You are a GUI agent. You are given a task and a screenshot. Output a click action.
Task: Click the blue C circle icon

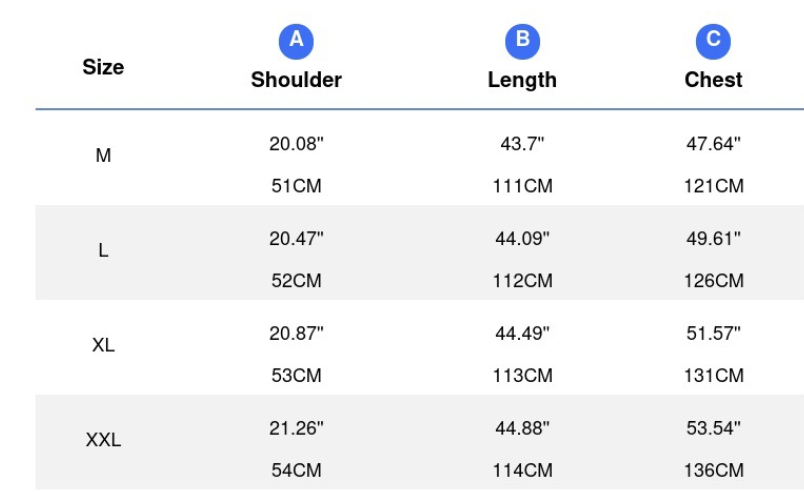[x=713, y=41]
